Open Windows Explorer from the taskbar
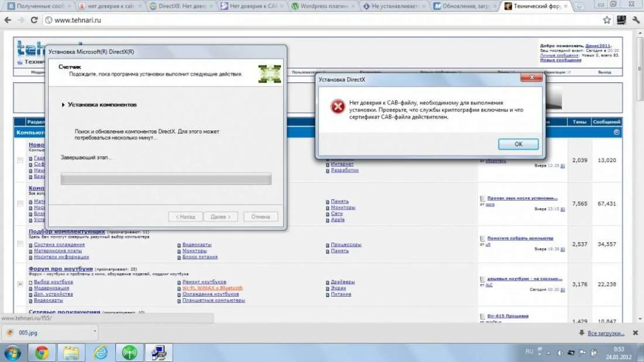This screenshot has height=362, width=644. pos(71,353)
